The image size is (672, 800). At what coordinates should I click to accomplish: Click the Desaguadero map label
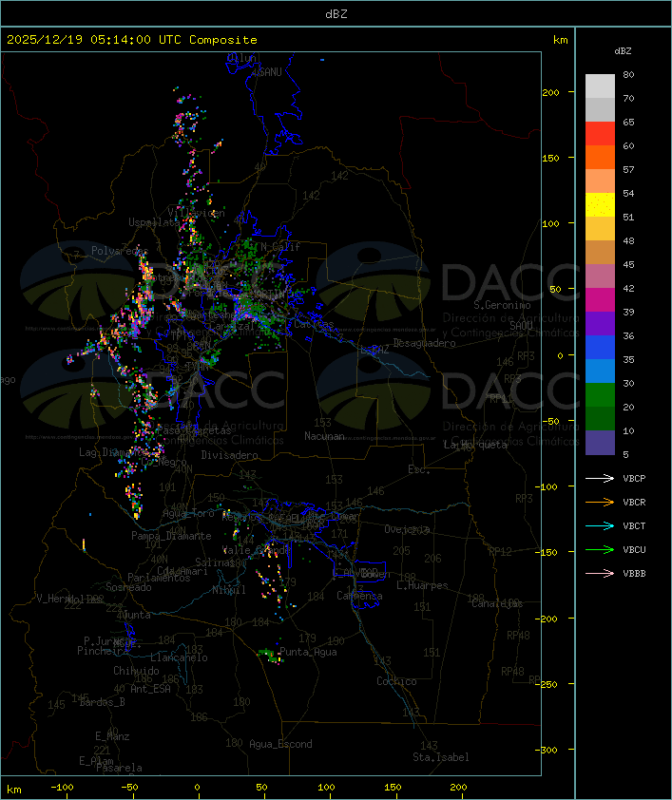pos(424,343)
